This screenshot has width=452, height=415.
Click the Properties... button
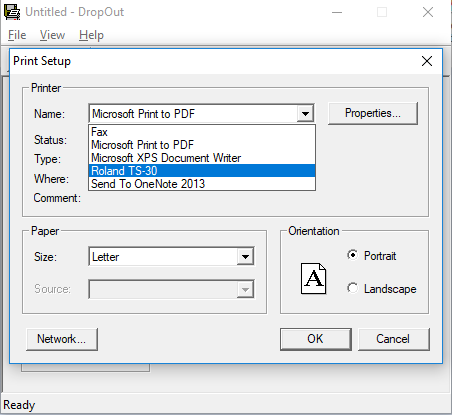pos(373,113)
